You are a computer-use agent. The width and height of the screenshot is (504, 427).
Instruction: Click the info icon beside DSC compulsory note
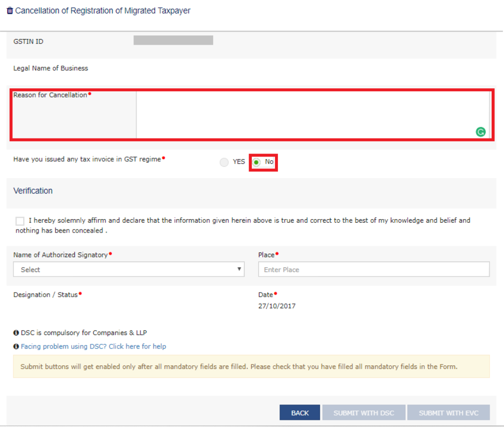click(16, 333)
